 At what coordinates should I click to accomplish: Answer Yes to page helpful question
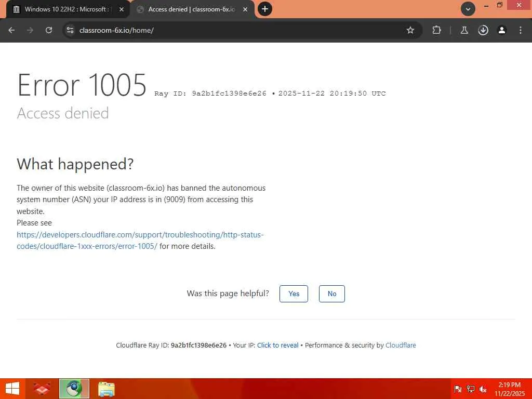[x=294, y=294]
